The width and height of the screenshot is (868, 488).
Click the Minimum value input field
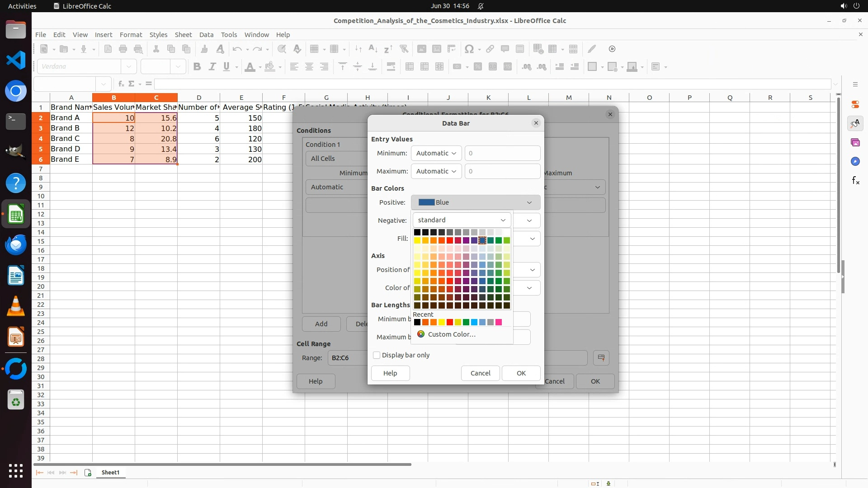[x=502, y=153]
